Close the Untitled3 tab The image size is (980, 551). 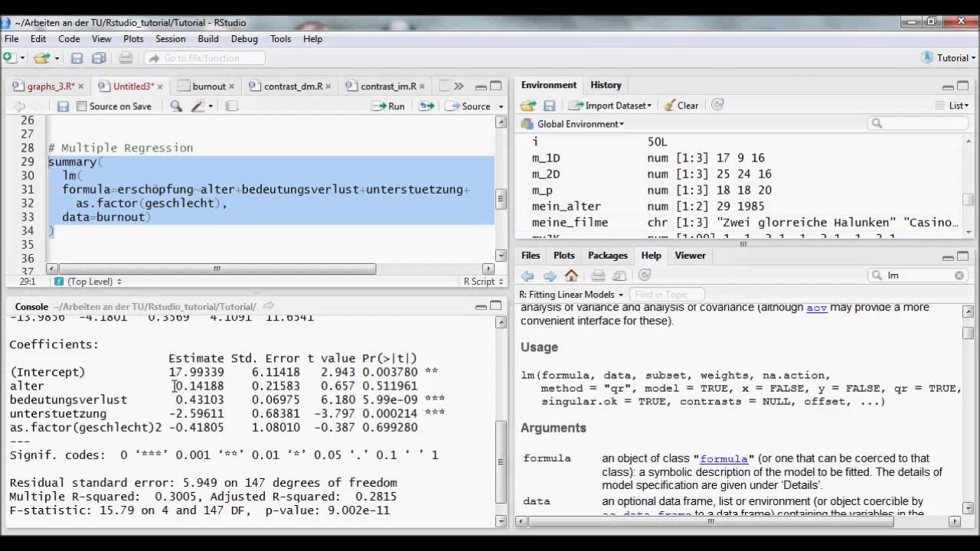(x=162, y=86)
